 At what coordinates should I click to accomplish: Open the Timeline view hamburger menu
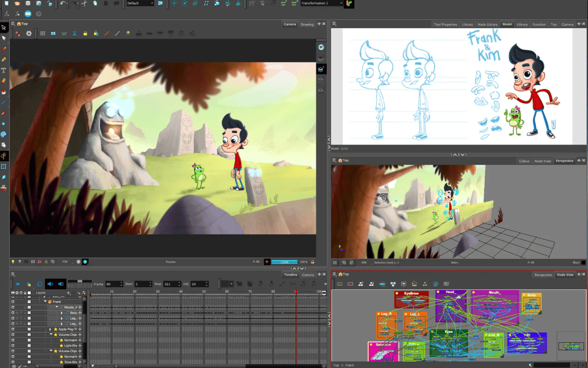(13, 275)
